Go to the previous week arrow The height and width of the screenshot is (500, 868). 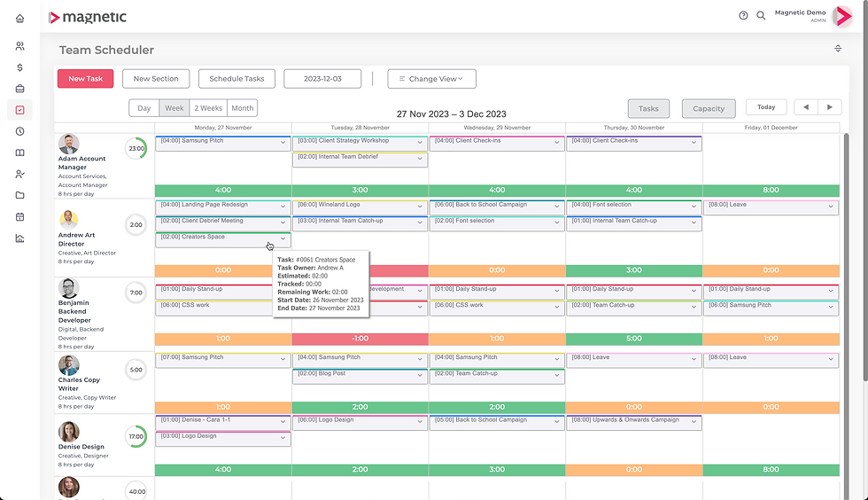[806, 107]
